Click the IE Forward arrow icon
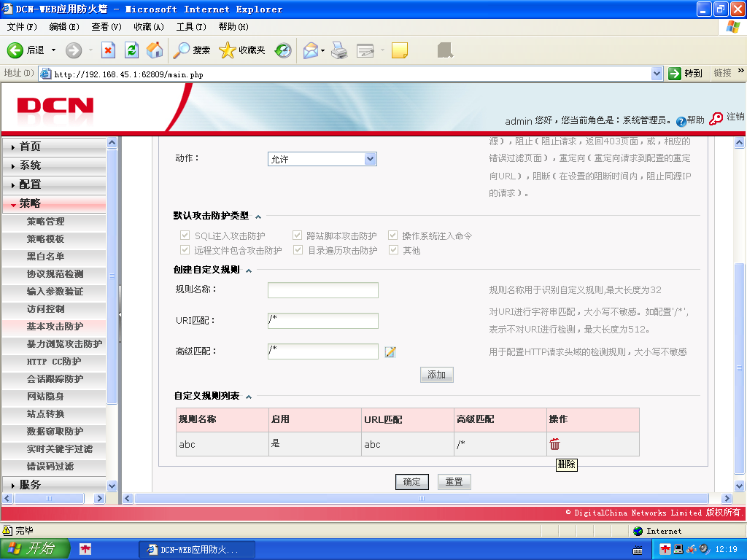This screenshot has width=747, height=560. click(74, 50)
